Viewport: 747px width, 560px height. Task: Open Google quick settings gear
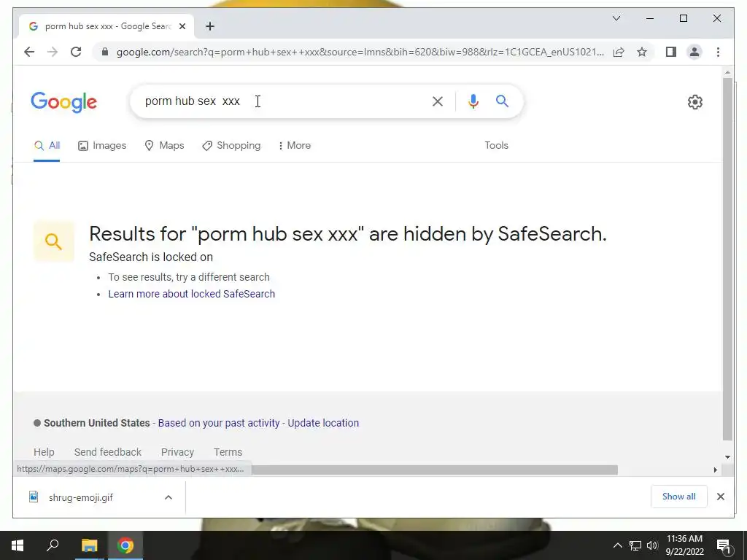[694, 102]
